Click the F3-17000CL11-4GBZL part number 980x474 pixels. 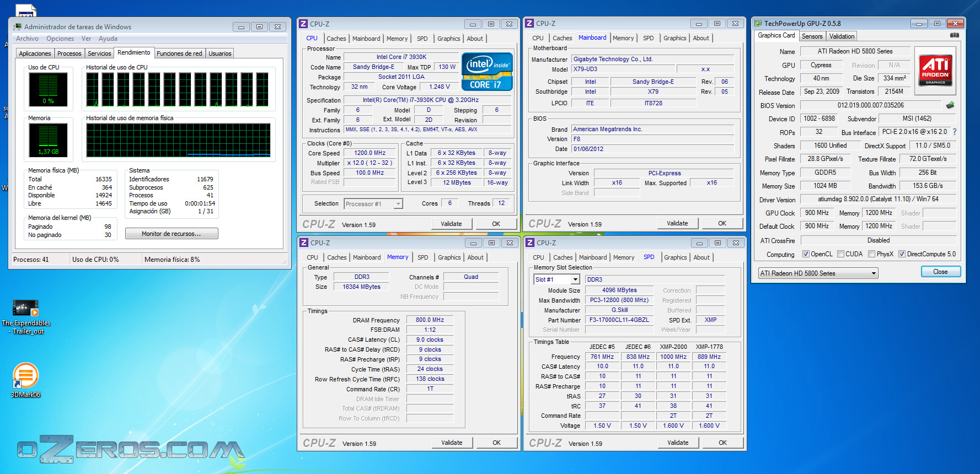point(619,320)
